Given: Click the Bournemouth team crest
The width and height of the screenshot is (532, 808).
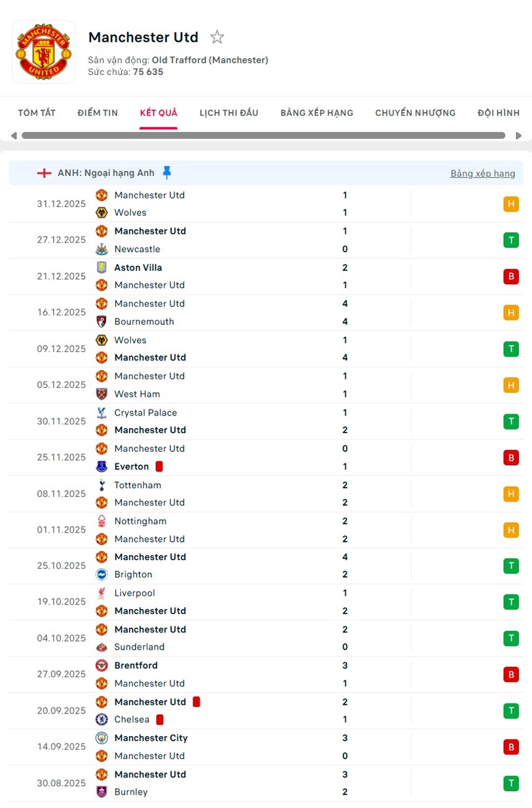Looking at the screenshot, I should point(101,322).
